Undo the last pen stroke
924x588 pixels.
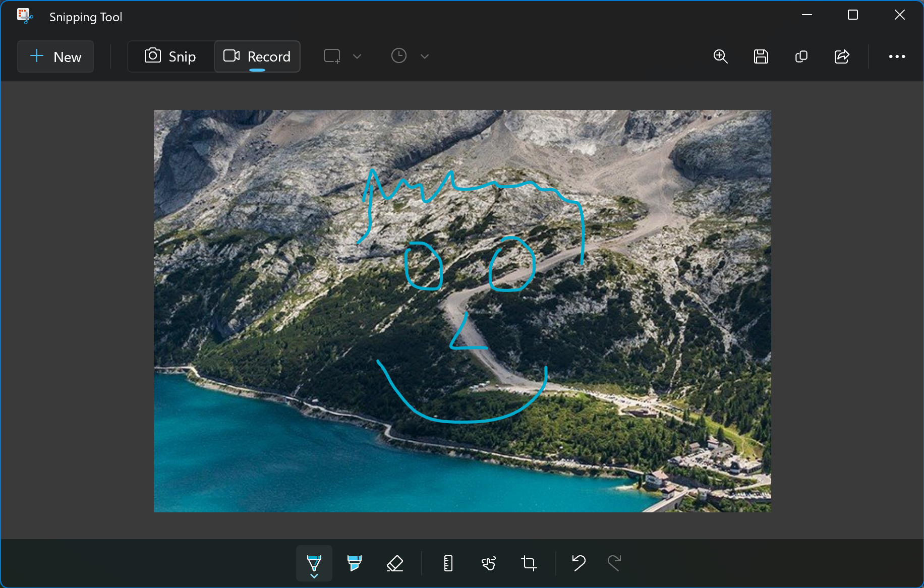[x=579, y=562]
